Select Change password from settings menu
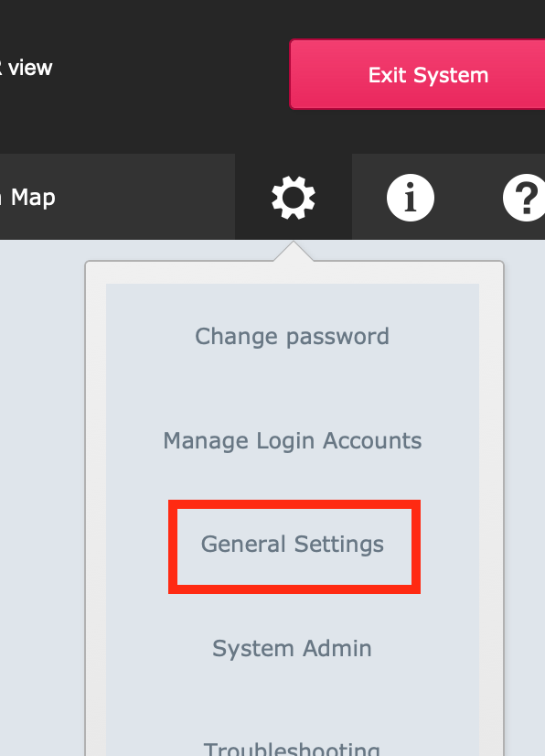This screenshot has width=545, height=756. (x=292, y=337)
